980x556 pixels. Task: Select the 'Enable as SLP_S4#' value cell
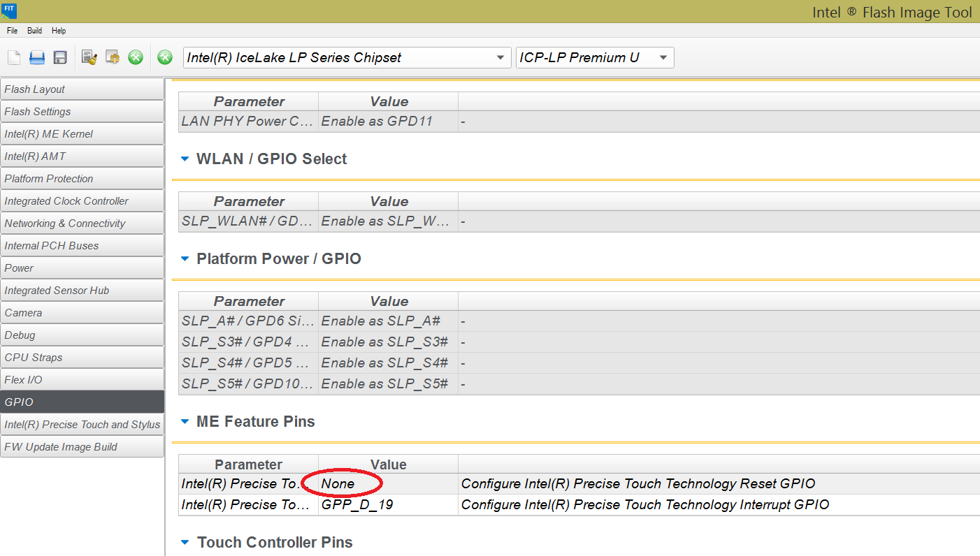pyautogui.click(x=388, y=363)
